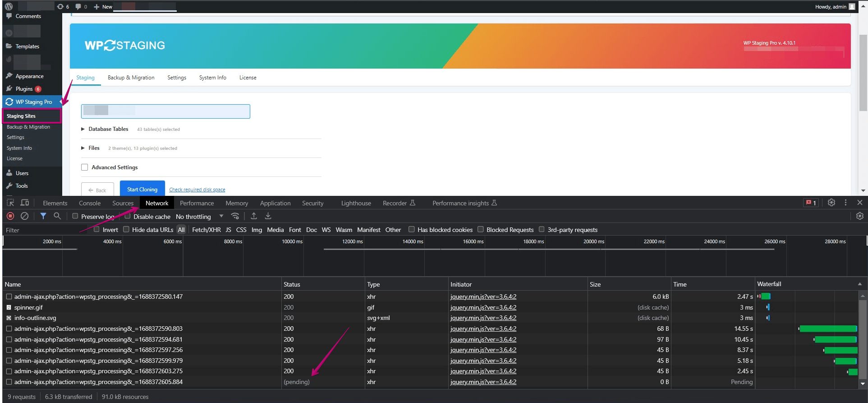Image resolution: width=868 pixels, height=403 pixels.
Task: Open the Console DevTools tab
Action: tap(90, 203)
